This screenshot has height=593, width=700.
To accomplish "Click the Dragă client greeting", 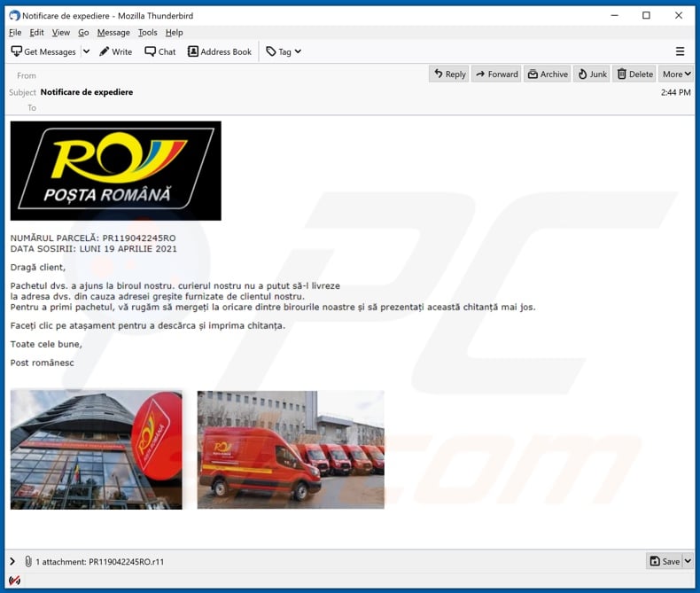I will [38, 268].
